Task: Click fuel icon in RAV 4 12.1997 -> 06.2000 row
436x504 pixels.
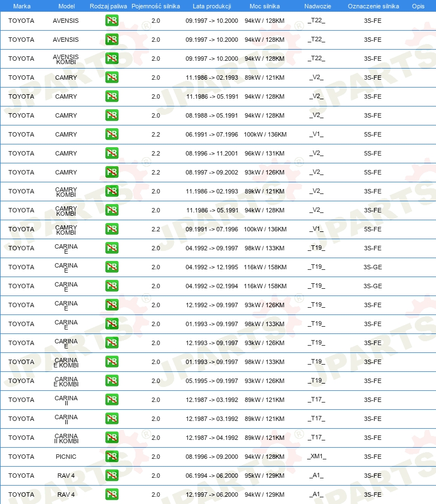Action: [x=112, y=495]
